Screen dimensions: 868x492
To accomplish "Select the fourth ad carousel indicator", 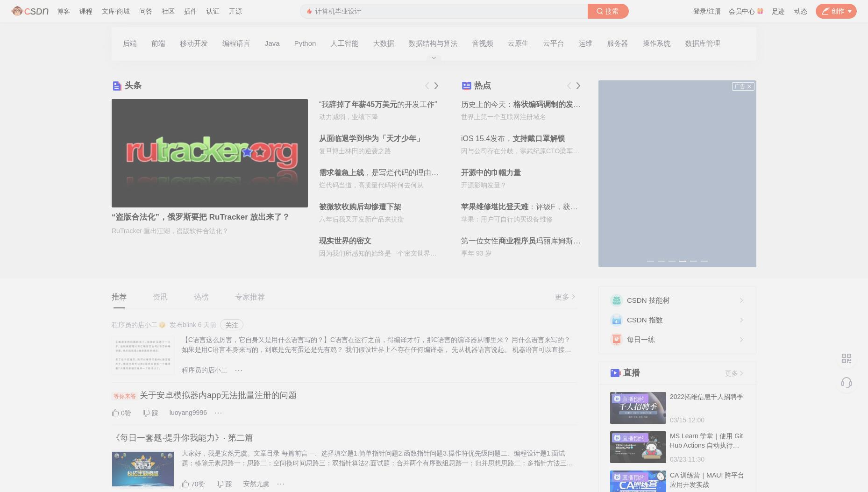I will (x=683, y=261).
